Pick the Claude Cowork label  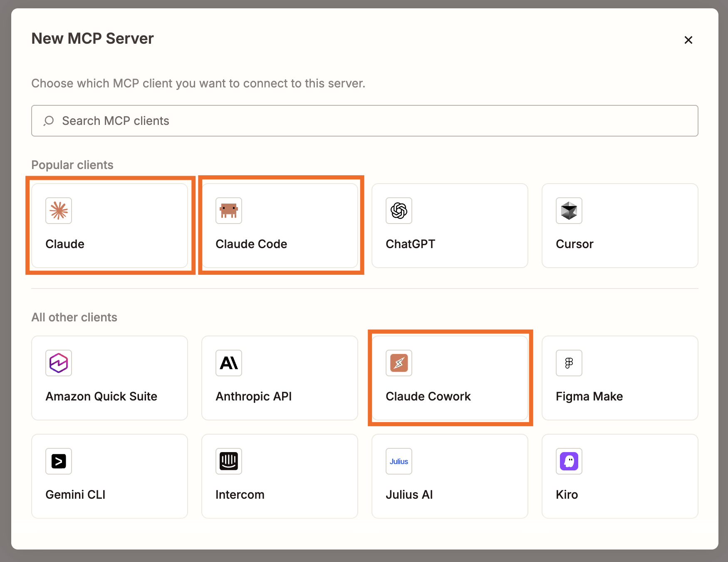pyautogui.click(x=428, y=396)
